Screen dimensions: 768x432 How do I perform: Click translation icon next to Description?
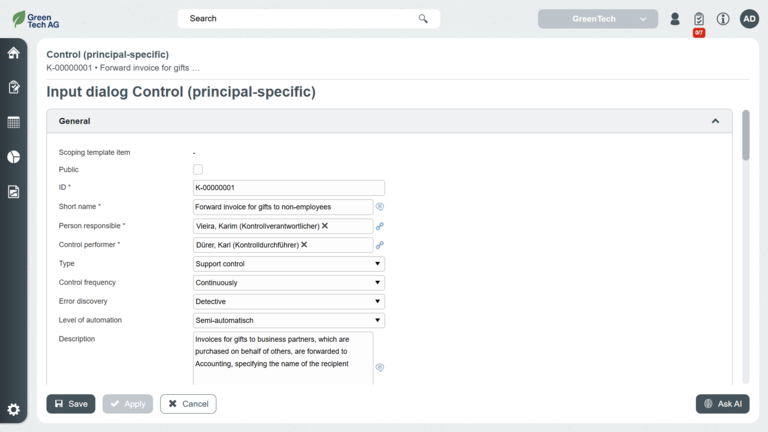[x=380, y=367]
